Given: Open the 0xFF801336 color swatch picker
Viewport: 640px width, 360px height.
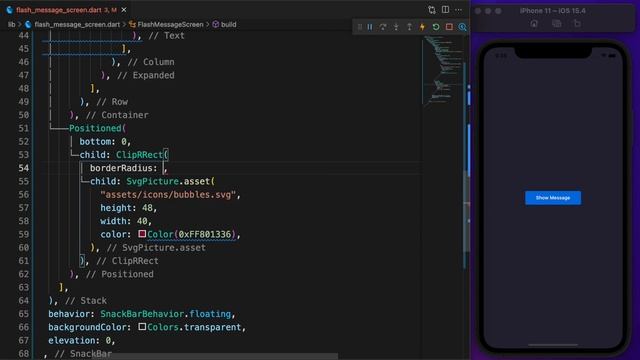Looking at the screenshot, I should [x=142, y=234].
